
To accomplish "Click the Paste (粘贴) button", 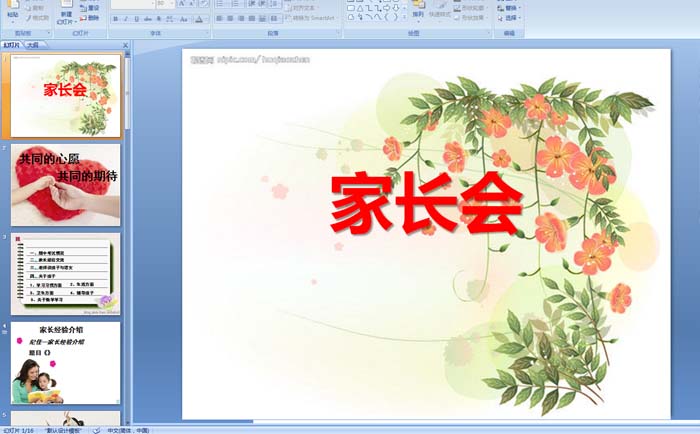I will tap(13, 11).
